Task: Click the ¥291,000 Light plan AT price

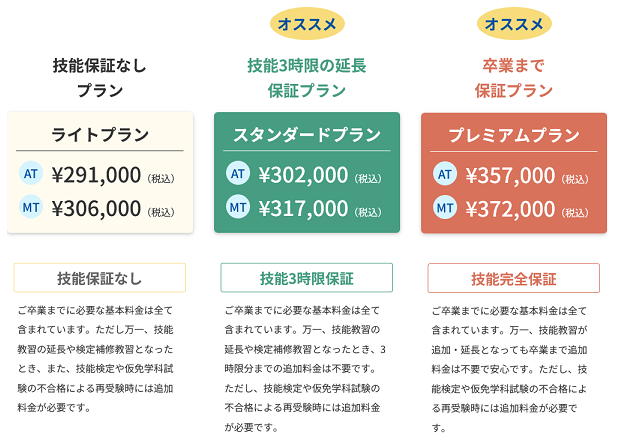Action: coord(96,175)
